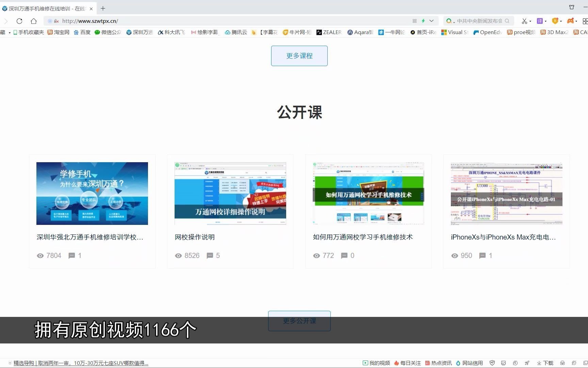Viewport: 588px width, 368px height.
Task: Click the green lightning speed mode icon
Action: coord(423,21)
